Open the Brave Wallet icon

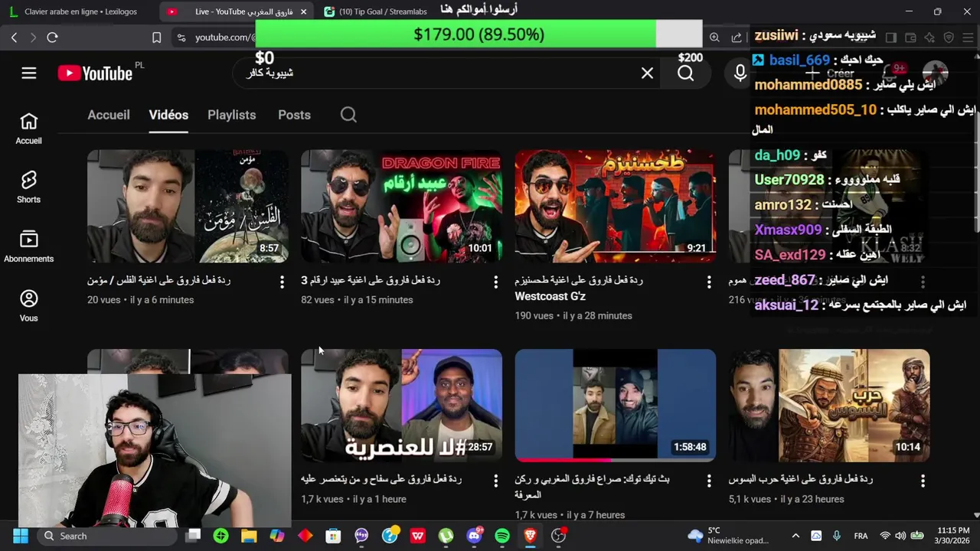click(910, 37)
